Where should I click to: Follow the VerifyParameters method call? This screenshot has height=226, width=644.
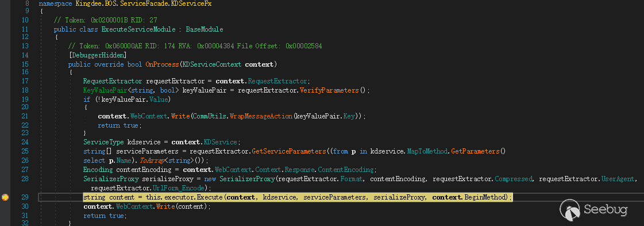click(329, 90)
